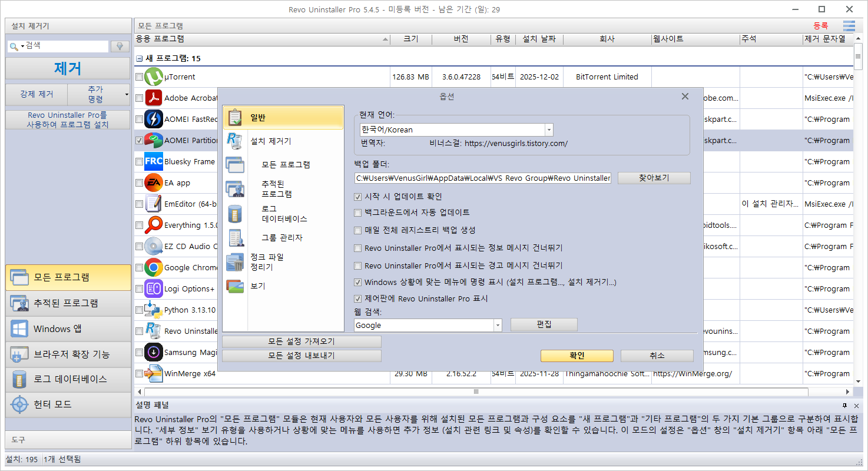Uncheck the AOMEI Partition row checkbox

139,141
